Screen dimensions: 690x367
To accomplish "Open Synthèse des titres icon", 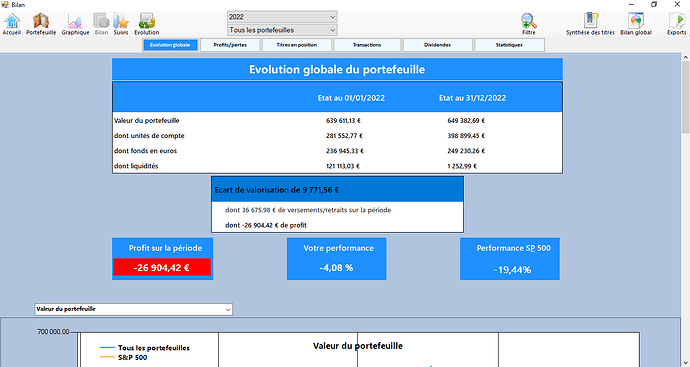I will point(590,24).
